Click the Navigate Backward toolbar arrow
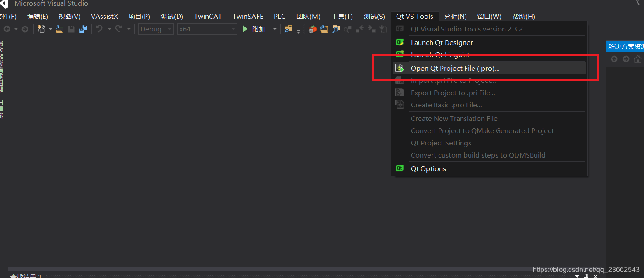Viewport: 644px width, 278px height. point(7,29)
